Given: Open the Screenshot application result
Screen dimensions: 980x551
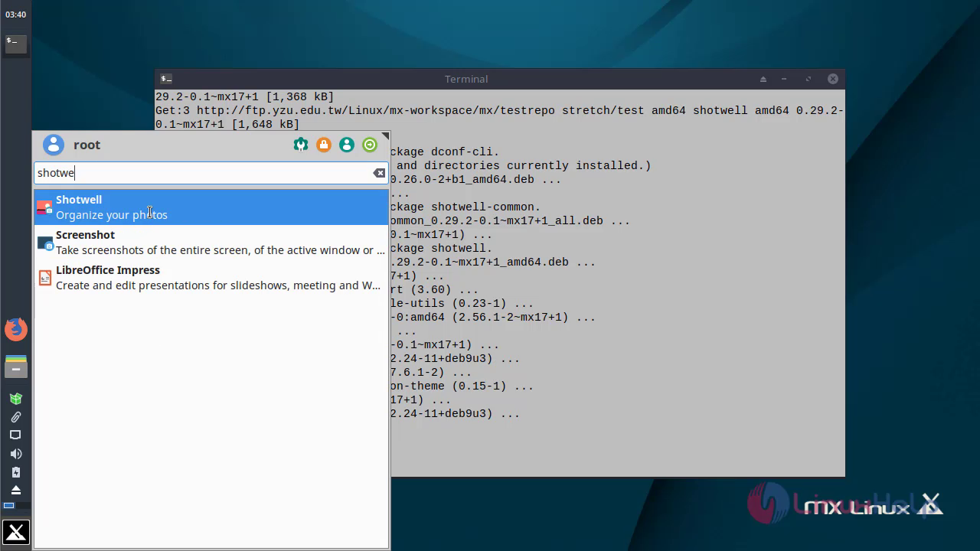Looking at the screenshot, I should [x=211, y=243].
